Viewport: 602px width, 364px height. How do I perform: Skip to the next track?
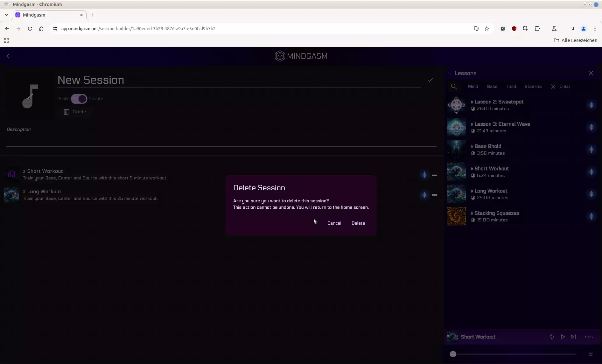coord(573,337)
